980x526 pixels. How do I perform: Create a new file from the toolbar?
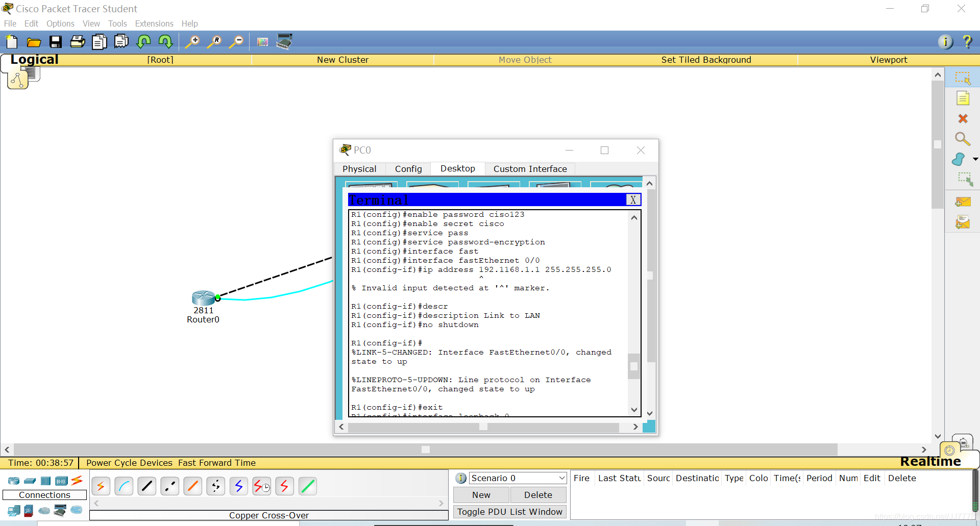pyautogui.click(x=11, y=42)
